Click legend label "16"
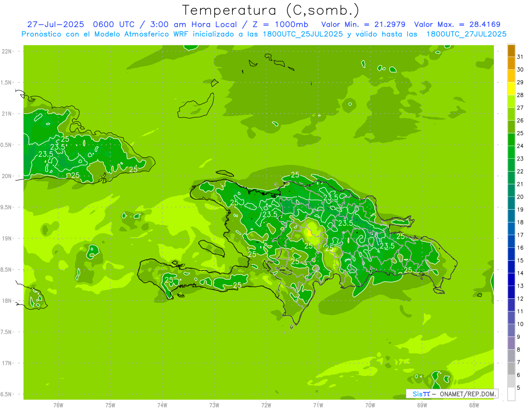This screenshot has height=411, width=532. point(520,248)
